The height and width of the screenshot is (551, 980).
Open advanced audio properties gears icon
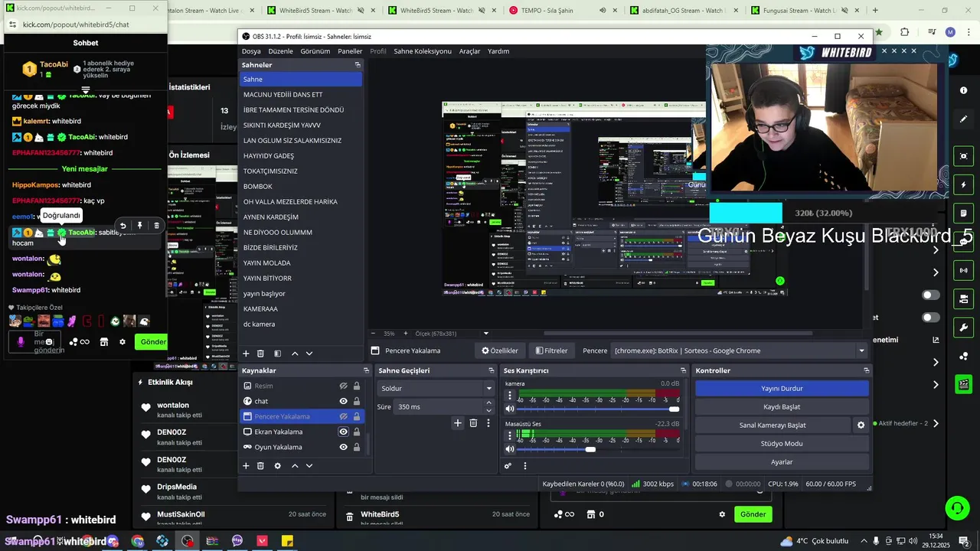click(508, 465)
